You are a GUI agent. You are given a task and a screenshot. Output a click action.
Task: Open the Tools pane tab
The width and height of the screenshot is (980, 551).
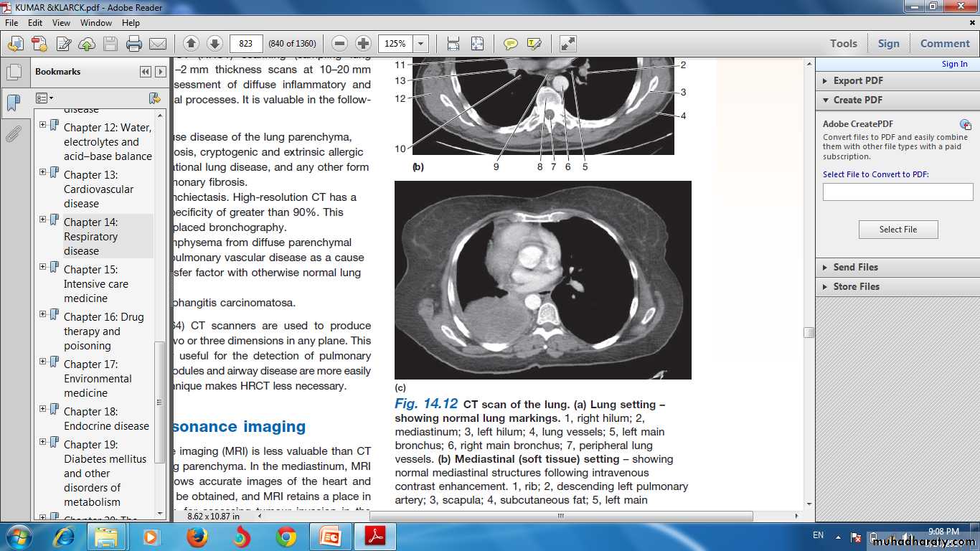point(843,44)
